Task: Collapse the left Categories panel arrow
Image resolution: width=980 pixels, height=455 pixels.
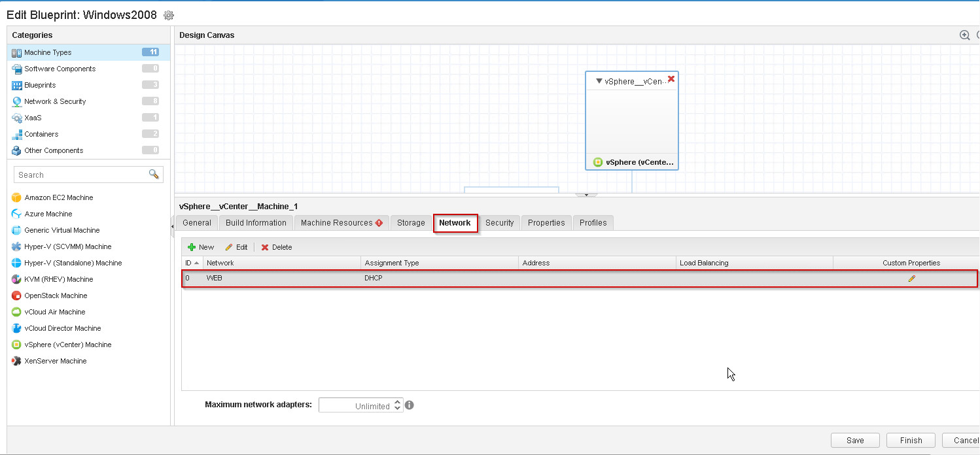Action: 173,226
